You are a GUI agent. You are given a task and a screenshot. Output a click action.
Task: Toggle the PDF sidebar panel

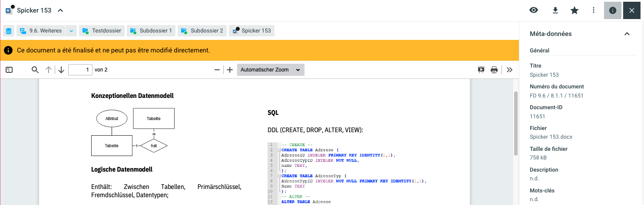(9, 70)
